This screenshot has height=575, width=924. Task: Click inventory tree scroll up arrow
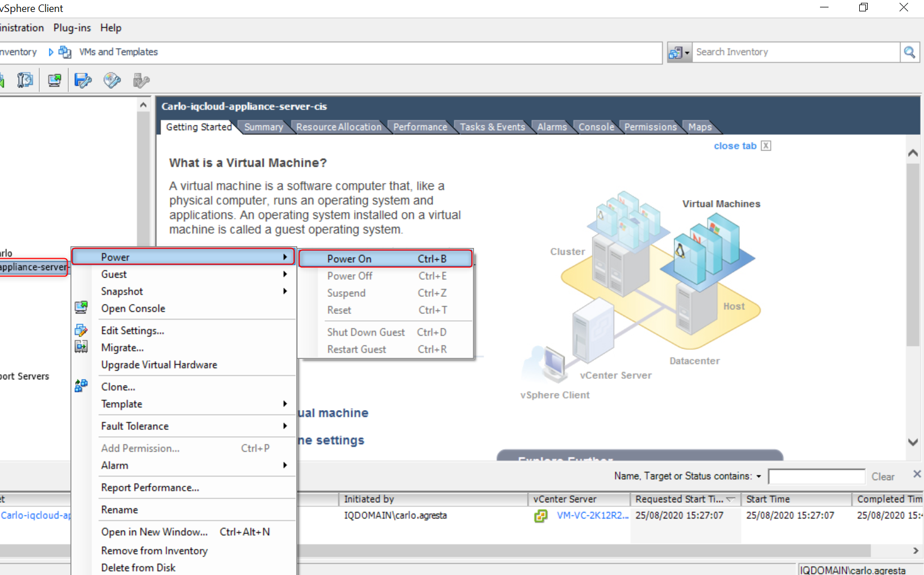click(143, 105)
